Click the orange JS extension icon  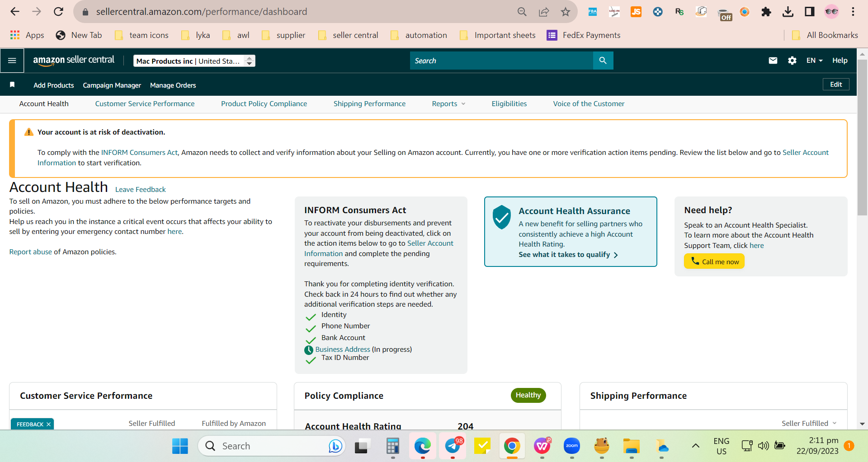[x=636, y=12]
